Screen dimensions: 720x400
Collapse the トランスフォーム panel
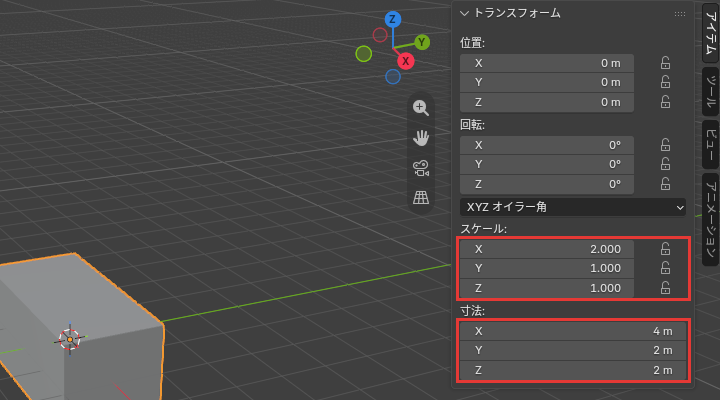[464, 14]
